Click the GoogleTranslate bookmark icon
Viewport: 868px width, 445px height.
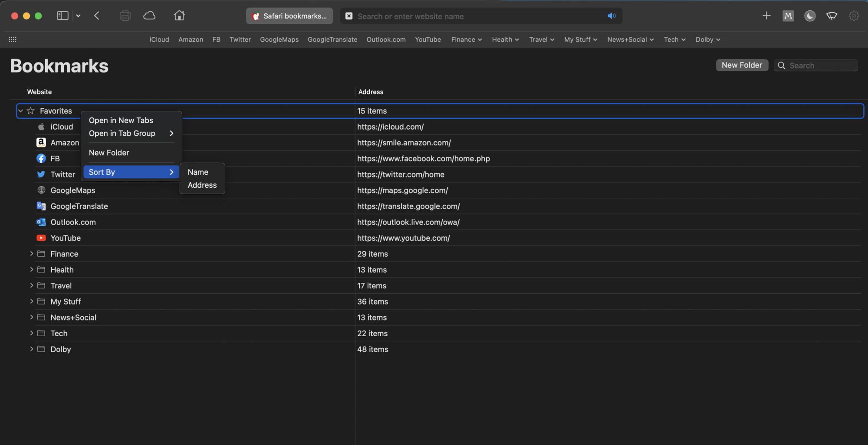(x=41, y=206)
